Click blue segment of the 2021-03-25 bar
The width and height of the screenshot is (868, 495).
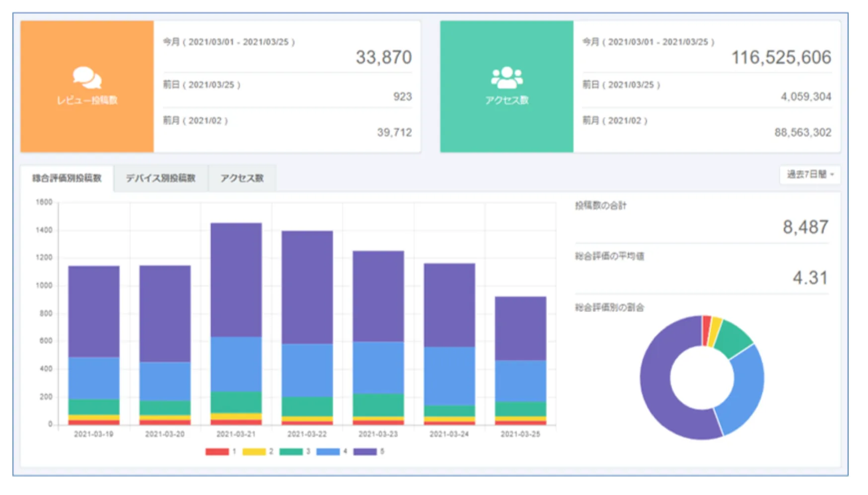[x=520, y=381]
